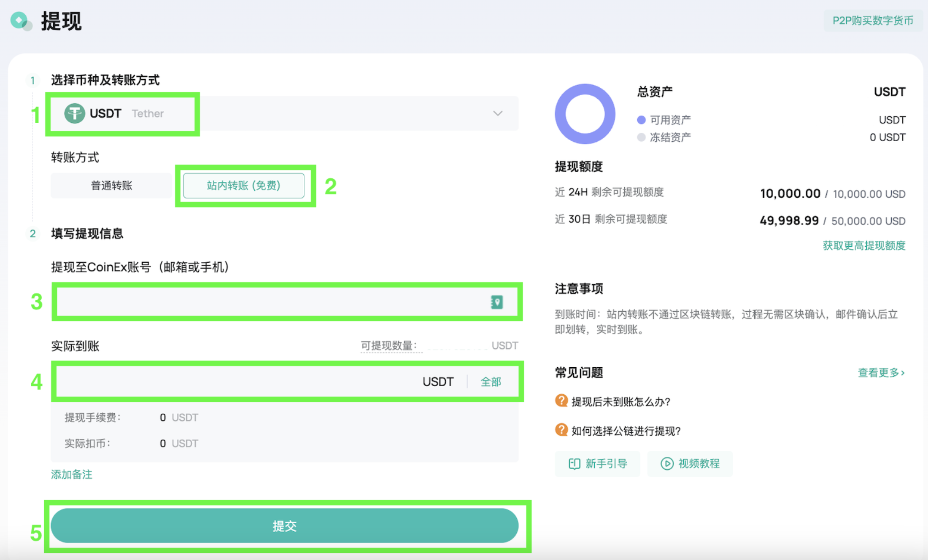Screen dimensions: 928x560
Task: Expand 查看更多 FAQ chevron
Action: (x=903, y=373)
